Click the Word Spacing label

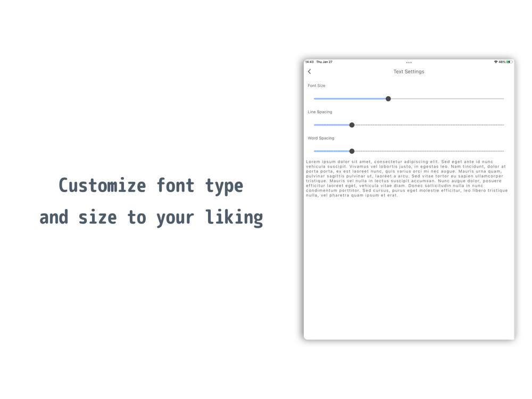(321, 138)
